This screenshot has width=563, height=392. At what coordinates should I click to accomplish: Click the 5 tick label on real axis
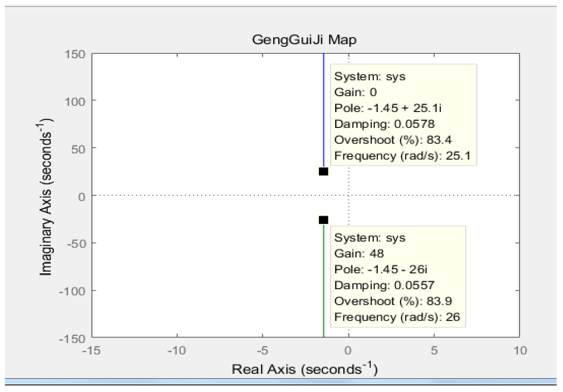click(x=434, y=351)
